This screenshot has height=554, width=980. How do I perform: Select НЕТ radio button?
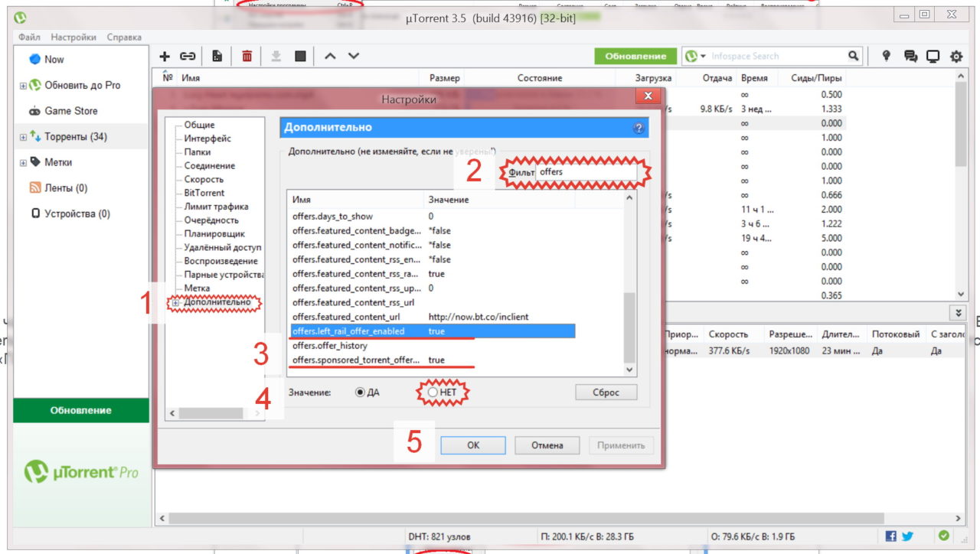[x=433, y=393]
